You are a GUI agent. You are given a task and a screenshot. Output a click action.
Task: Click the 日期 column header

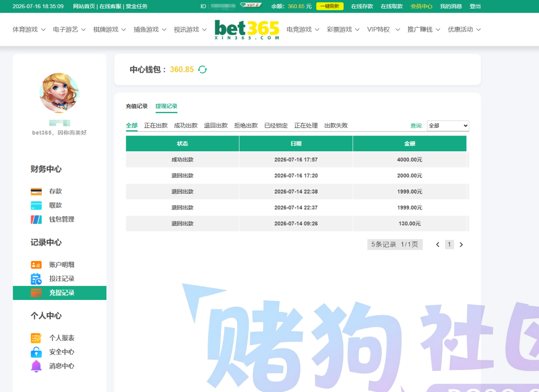pos(296,144)
